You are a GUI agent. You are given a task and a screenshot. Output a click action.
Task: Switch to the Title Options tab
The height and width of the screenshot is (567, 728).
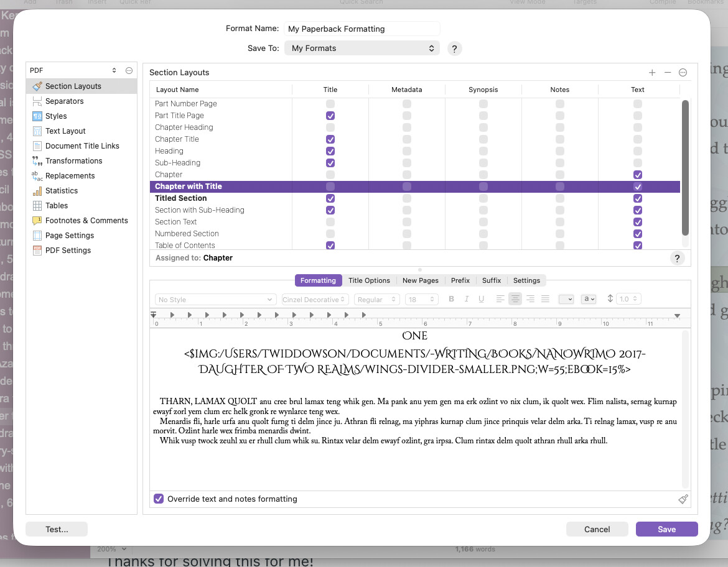[x=369, y=280]
